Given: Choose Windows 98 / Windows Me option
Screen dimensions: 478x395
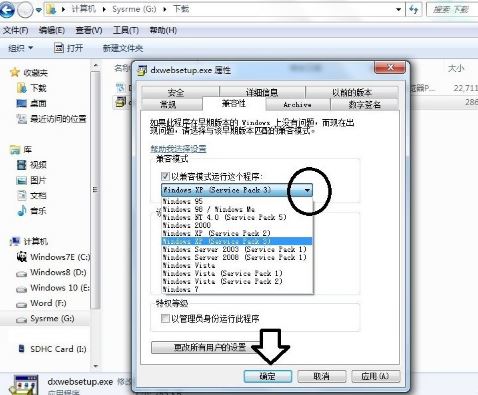Looking at the screenshot, I should click(237, 209).
